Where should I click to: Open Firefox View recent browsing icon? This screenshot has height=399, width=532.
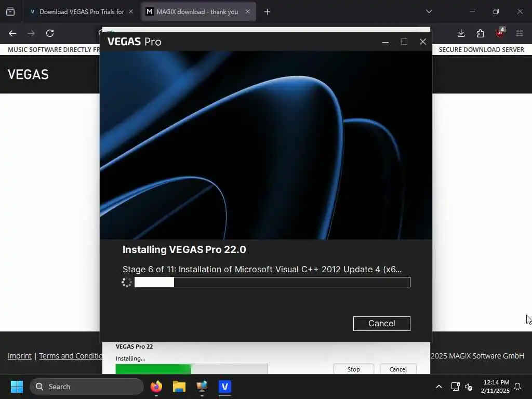click(x=10, y=12)
